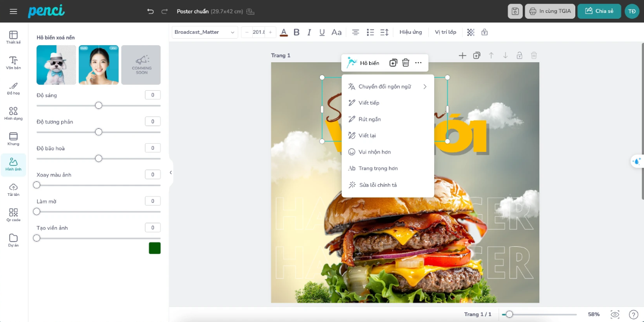The image size is (644, 322).
Task: Click the undo arrow icon
Action: click(150, 11)
